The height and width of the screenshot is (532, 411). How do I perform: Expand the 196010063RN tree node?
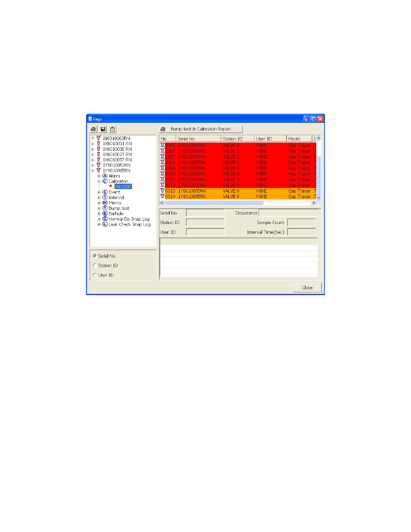pos(93,138)
